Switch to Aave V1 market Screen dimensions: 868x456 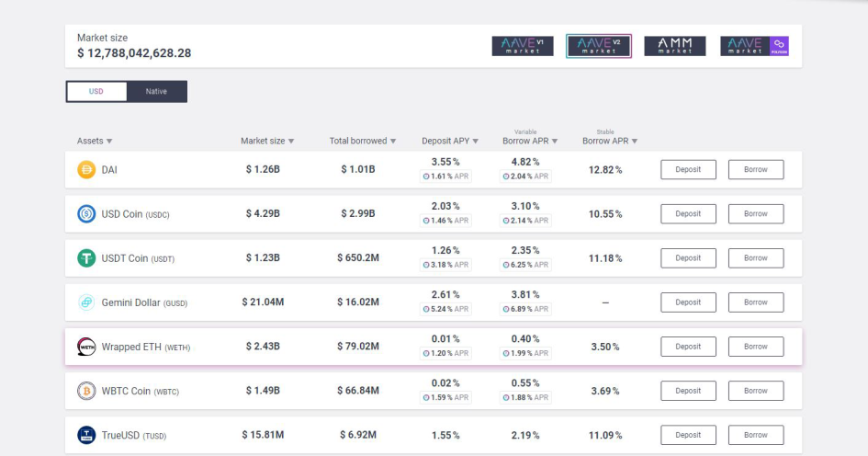click(x=523, y=46)
